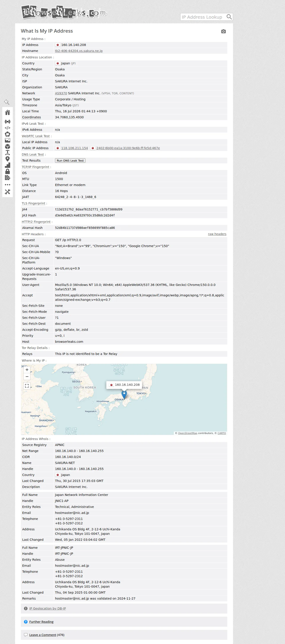This screenshot has width=285, height=644.
Task: Open the wrench and screwdriver tools icon
Action: [8, 192]
